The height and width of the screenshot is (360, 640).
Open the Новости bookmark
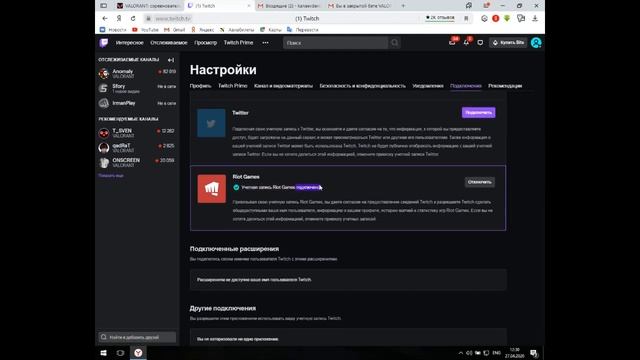click(113, 30)
